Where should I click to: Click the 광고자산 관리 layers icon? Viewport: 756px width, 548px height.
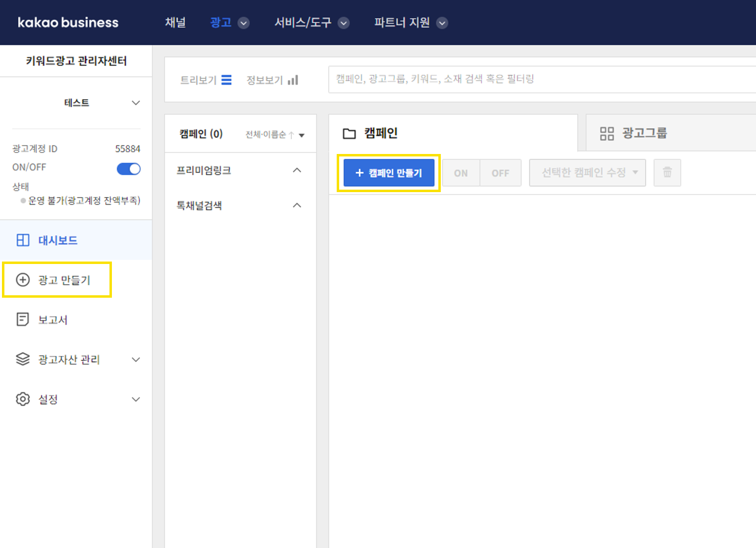(x=23, y=359)
